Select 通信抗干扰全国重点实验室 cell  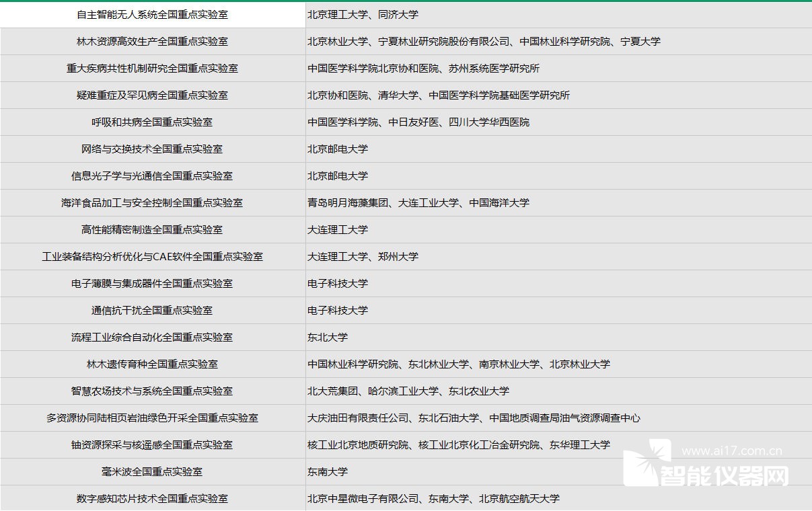153,310
